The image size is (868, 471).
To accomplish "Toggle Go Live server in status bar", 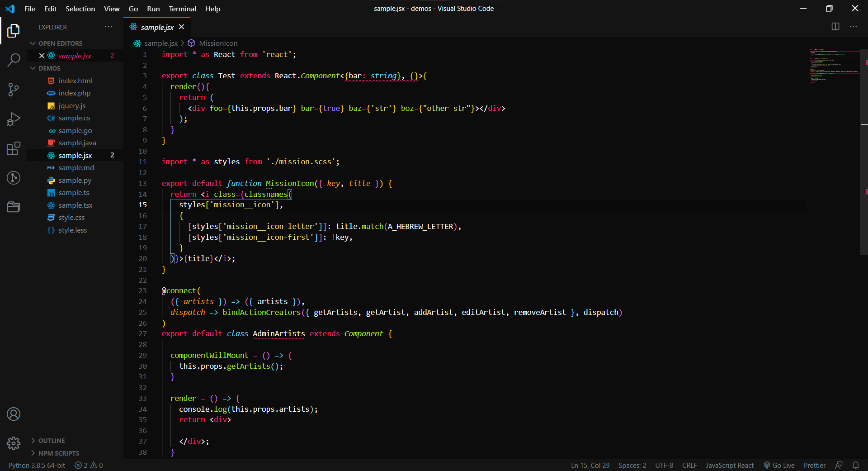I will 779,465.
